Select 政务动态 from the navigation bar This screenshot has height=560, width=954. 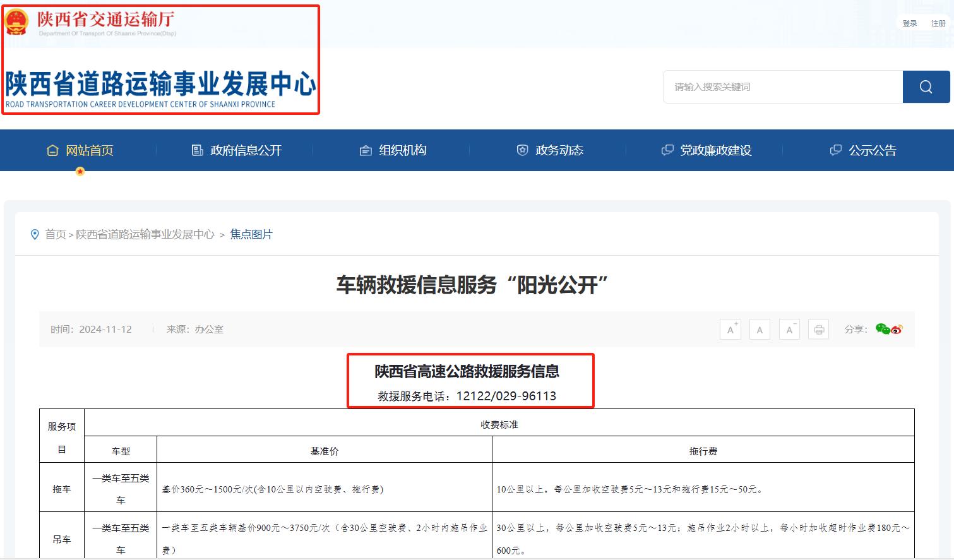pos(550,150)
